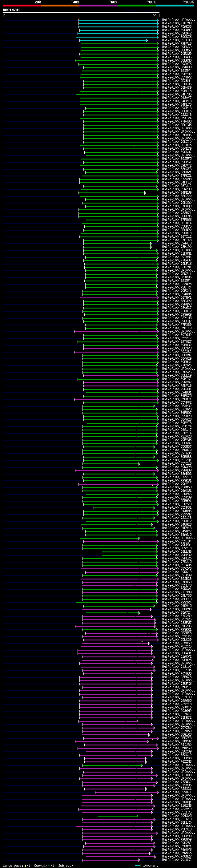Click the purple ~60% identity legend bar
Screen dimensions: 197x868
[x=99, y=6]
